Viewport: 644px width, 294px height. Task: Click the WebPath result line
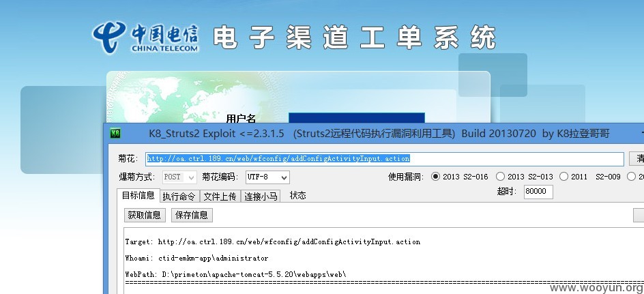(x=236, y=274)
